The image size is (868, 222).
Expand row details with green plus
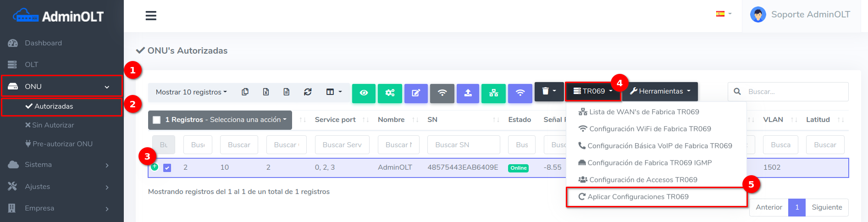(x=155, y=167)
